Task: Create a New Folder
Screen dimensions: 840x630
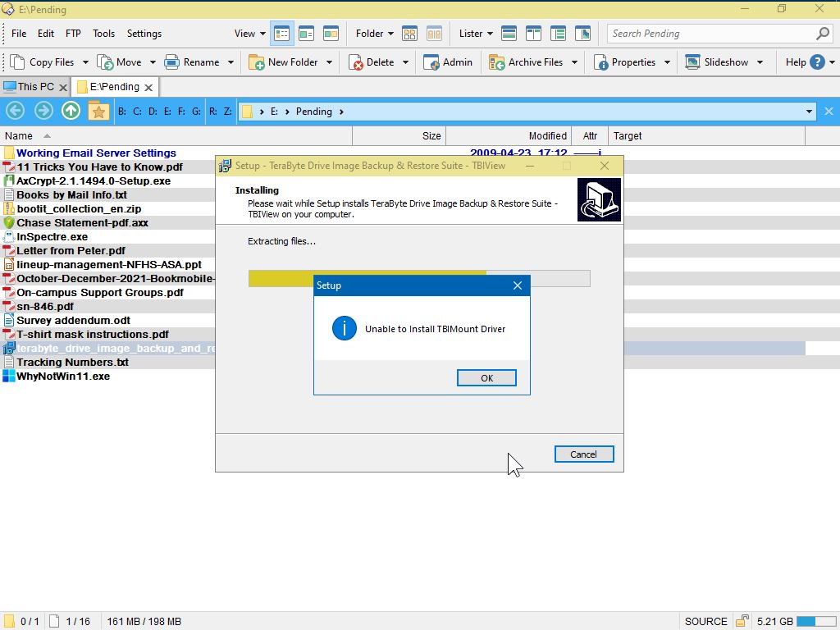Action: click(283, 62)
